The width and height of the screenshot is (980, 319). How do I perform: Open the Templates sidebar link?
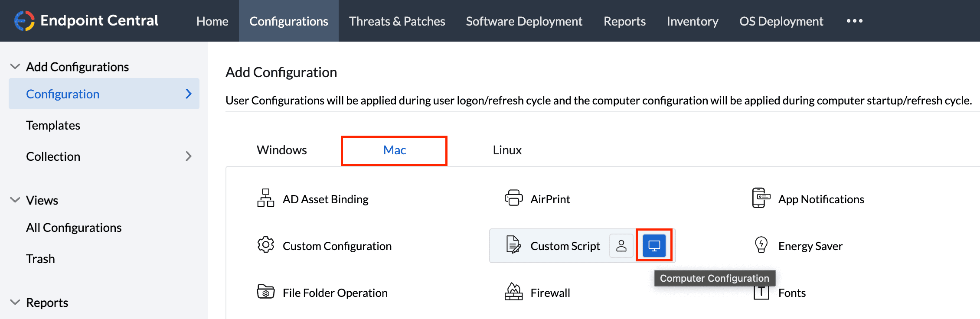53,125
